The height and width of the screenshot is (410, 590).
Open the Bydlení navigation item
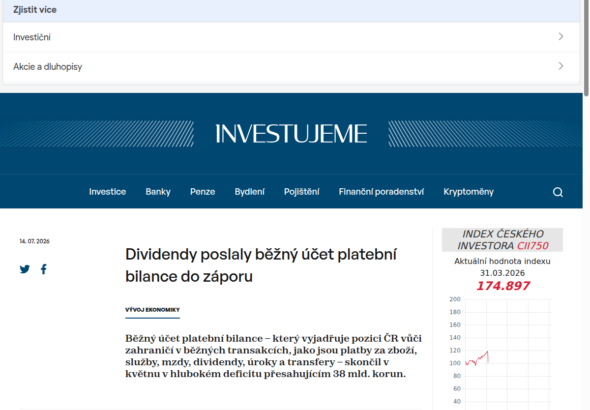point(249,192)
